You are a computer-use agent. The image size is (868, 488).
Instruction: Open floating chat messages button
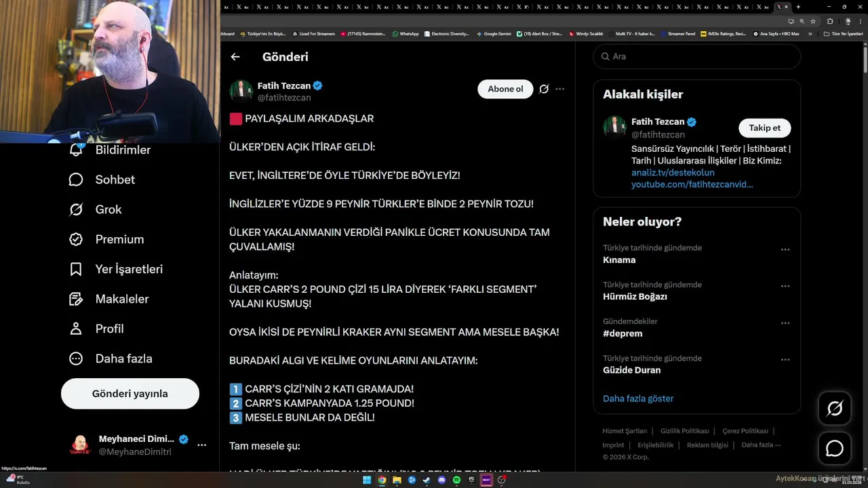834,449
